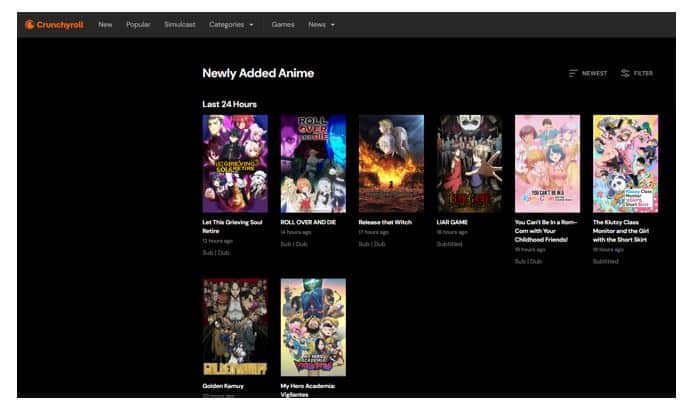The height and width of the screenshot is (416, 692).
Task: Open the New page in navigation
Action: coord(105,25)
